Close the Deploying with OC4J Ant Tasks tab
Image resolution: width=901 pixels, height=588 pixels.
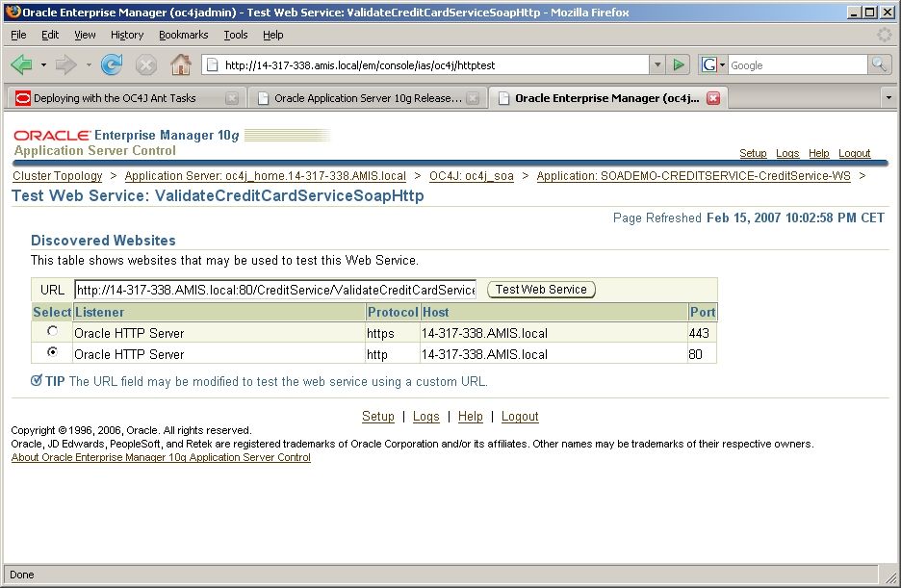(x=232, y=98)
